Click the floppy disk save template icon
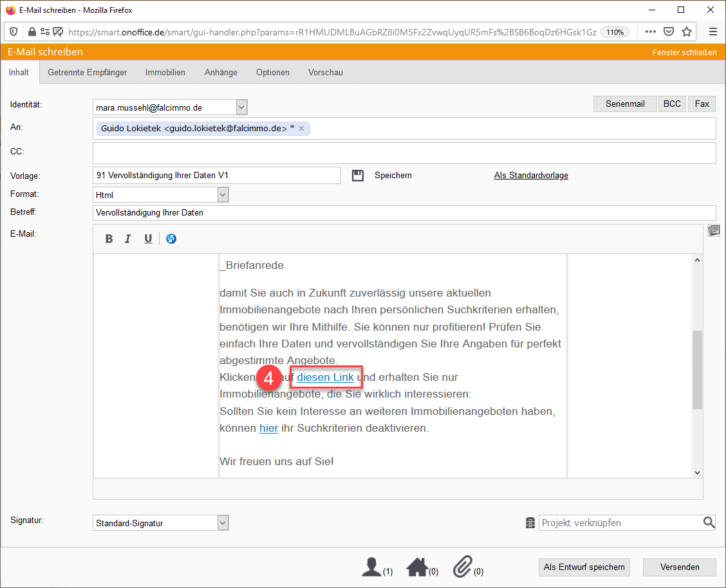The width and height of the screenshot is (726, 588). coord(358,176)
